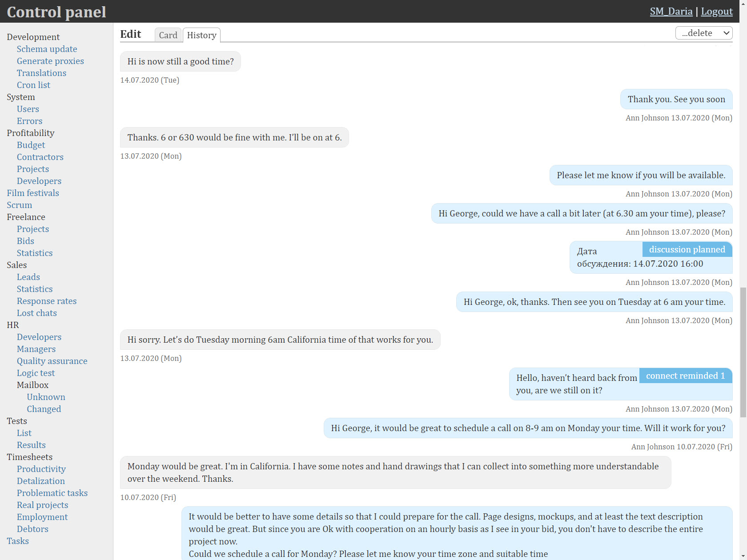
Task: Open Lost chats page
Action: click(x=37, y=313)
